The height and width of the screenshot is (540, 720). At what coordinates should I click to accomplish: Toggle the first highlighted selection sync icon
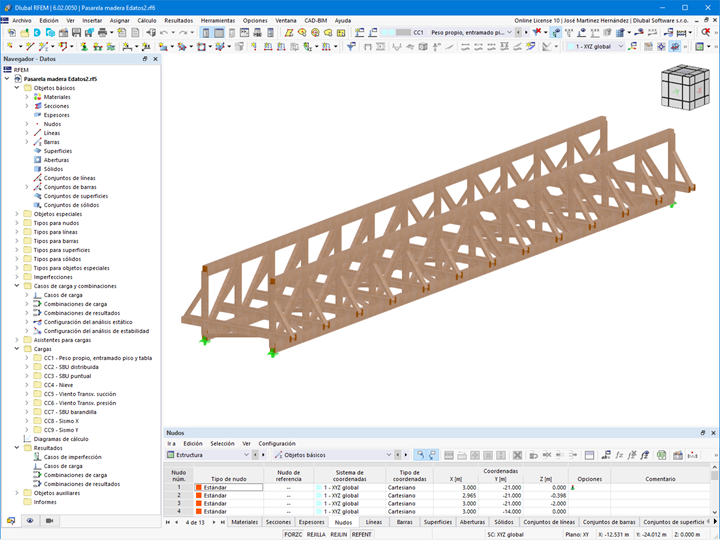click(420, 455)
